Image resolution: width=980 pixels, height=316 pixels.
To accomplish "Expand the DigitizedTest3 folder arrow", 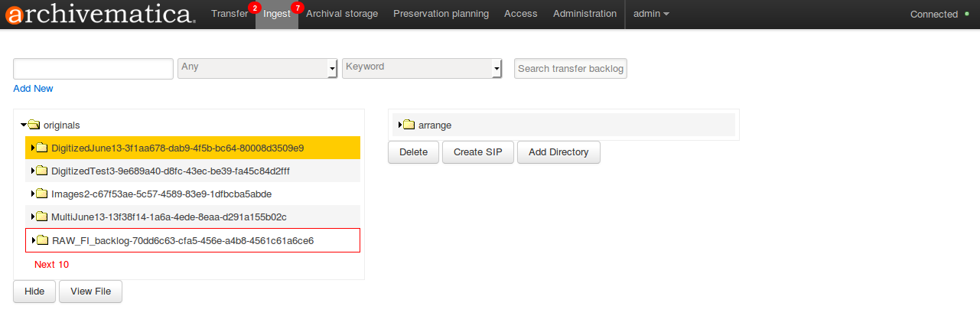I will (x=32, y=171).
